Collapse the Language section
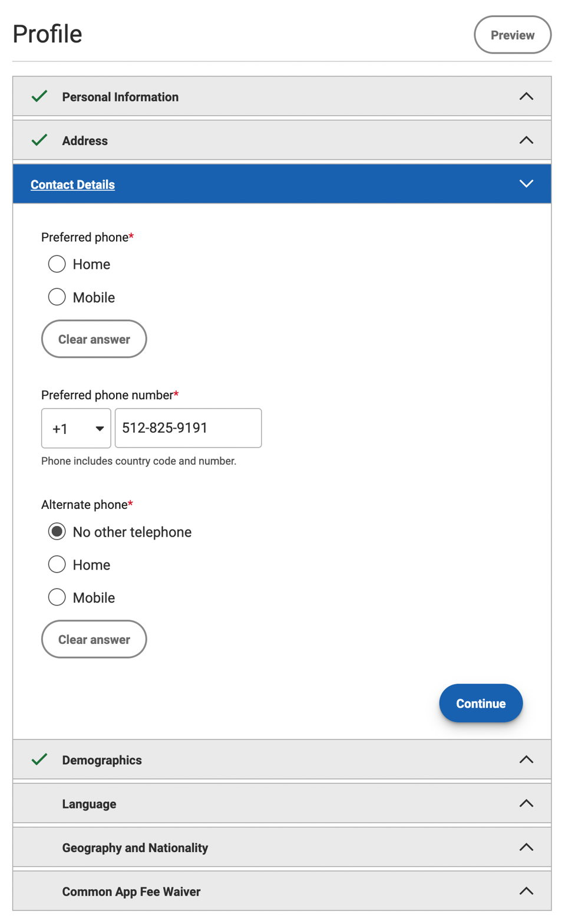The image size is (565, 924). 526,803
